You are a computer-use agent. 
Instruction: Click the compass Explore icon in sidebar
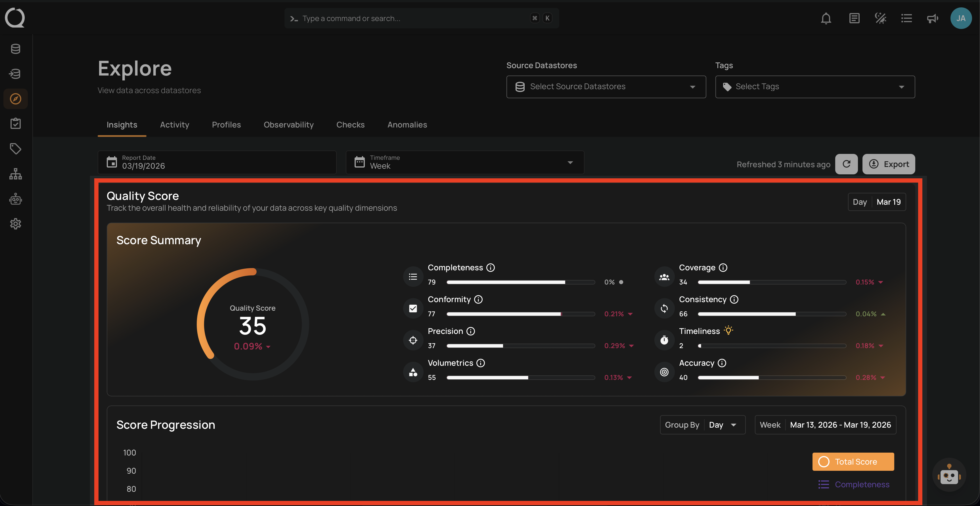pos(15,99)
